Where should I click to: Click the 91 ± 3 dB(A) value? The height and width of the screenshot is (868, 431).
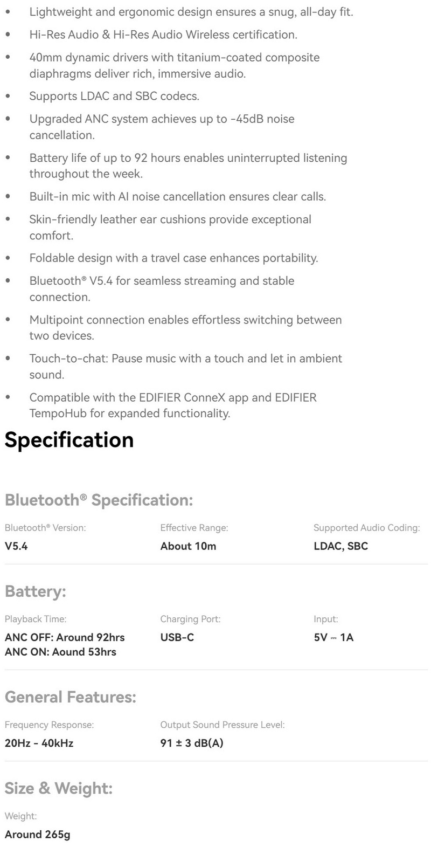pyautogui.click(x=192, y=743)
